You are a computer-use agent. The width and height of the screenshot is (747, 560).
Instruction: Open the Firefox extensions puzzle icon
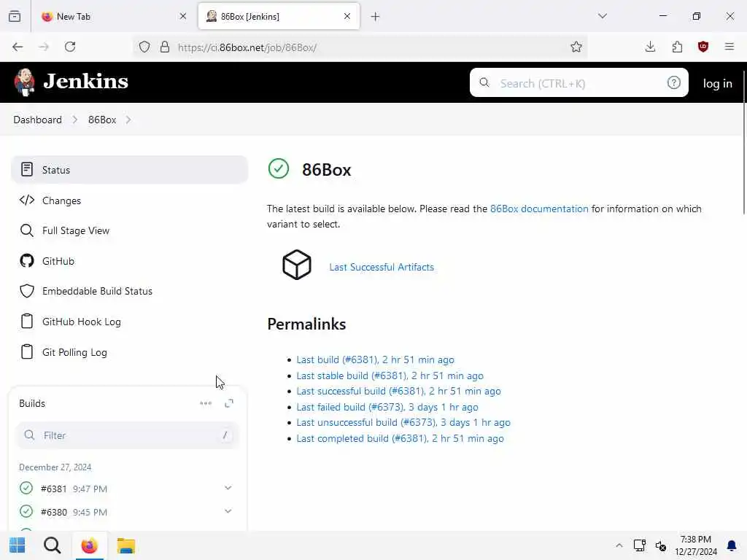click(678, 47)
